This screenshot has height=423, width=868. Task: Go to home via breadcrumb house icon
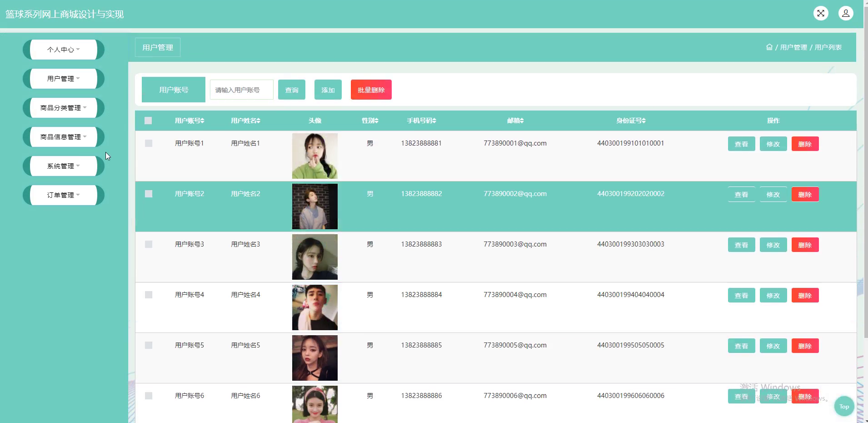tap(769, 47)
